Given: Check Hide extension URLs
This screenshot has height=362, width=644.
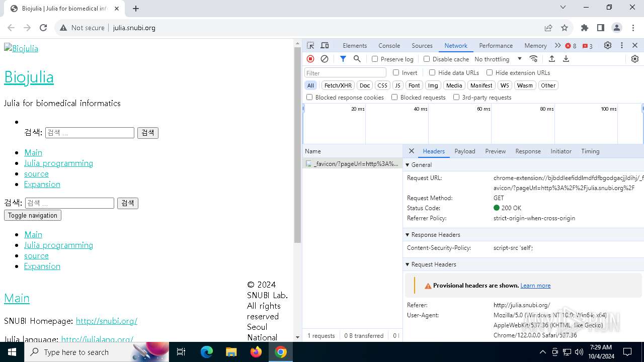Looking at the screenshot, I should 490,72.
